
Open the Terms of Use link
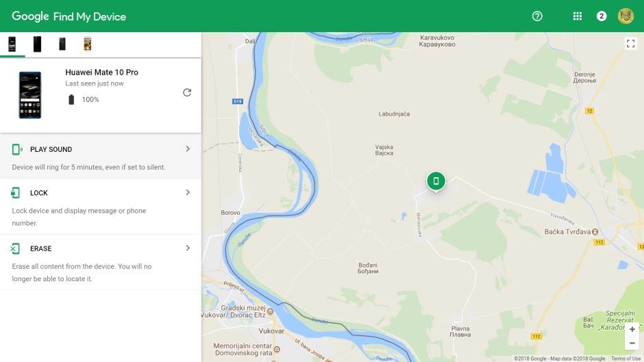(626, 359)
